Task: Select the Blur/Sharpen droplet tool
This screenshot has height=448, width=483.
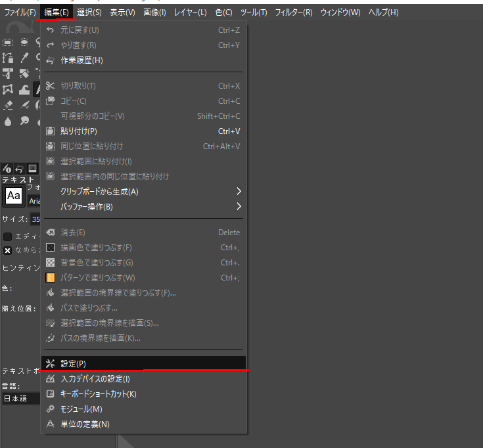Action: [8, 122]
